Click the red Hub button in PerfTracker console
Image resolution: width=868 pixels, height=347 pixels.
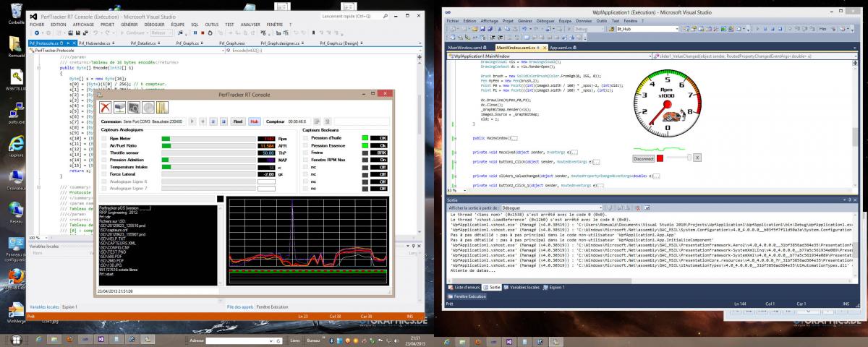[x=255, y=121]
